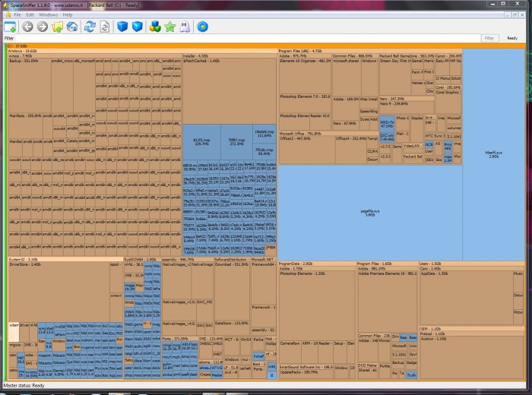This screenshot has height=395, width=532.
Task: Click the second blue cube icon
Action: click(137, 27)
